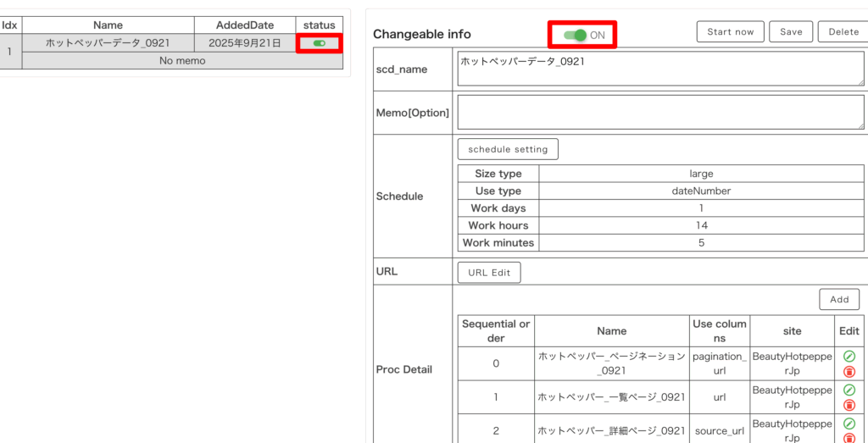Click green edit icon for ホットペッパー_一覧ページ_0921
The height and width of the screenshot is (443, 868).
tap(849, 390)
